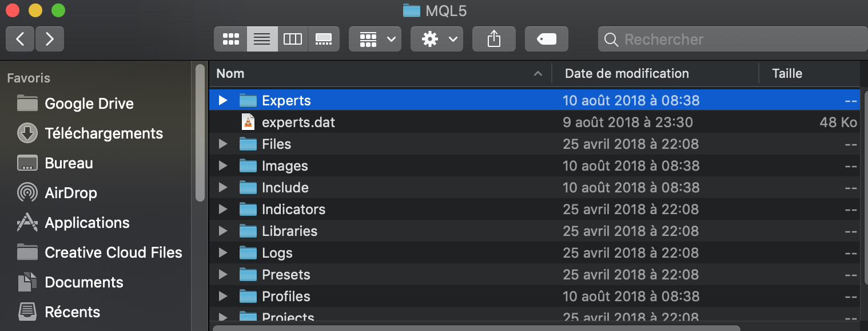Screen dimensions: 868x331
Task: Minimize the window with yellow button
Action: pyautogui.click(x=35, y=10)
